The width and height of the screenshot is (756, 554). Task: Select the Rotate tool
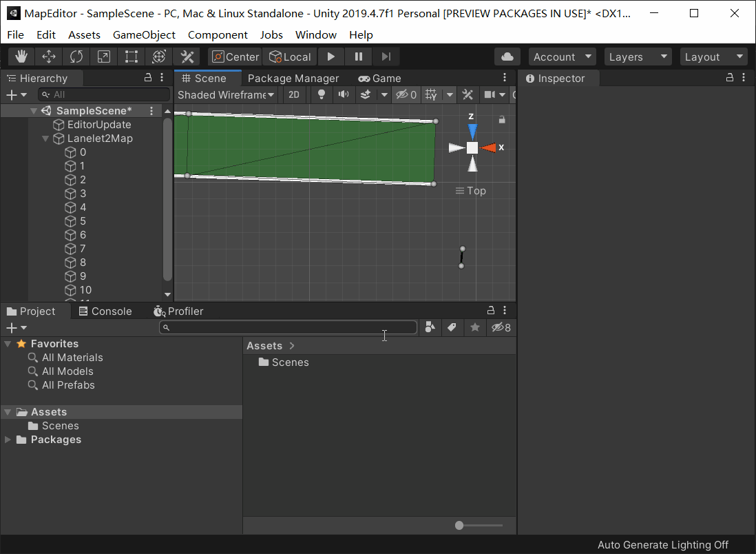point(76,57)
